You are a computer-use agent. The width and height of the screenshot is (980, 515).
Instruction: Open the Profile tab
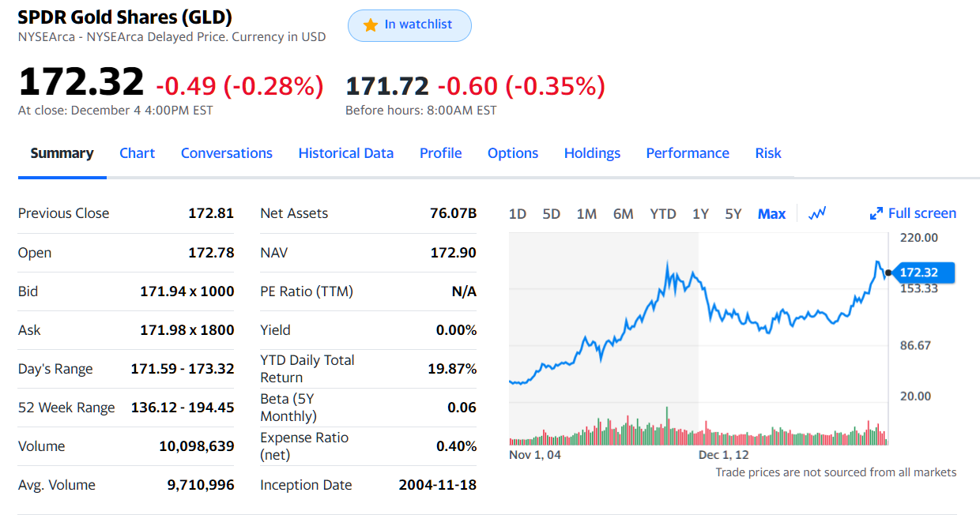point(441,153)
